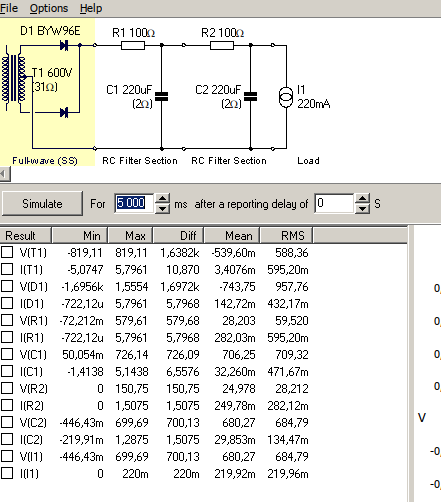Click the reporting delay input field
This screenshot has width=441, height=502.
(x=334, y=203)
